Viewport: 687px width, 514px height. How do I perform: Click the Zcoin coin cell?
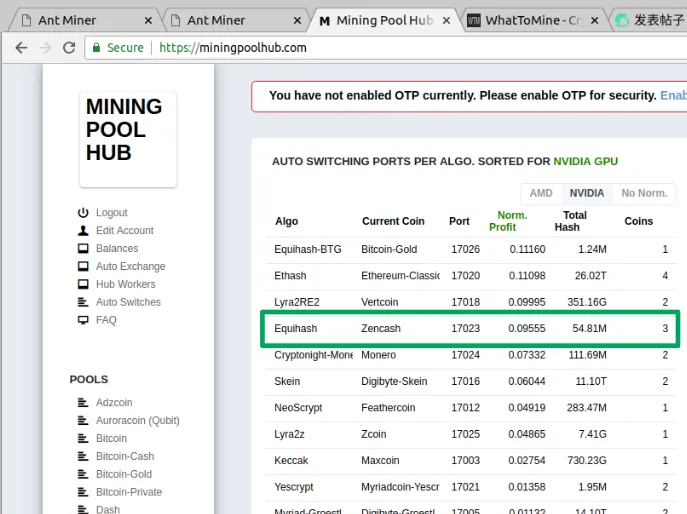point(374,434)
